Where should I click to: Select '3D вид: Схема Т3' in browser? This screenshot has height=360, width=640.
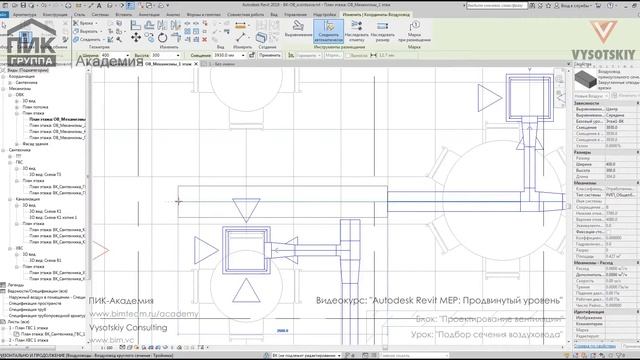point(45,174)
